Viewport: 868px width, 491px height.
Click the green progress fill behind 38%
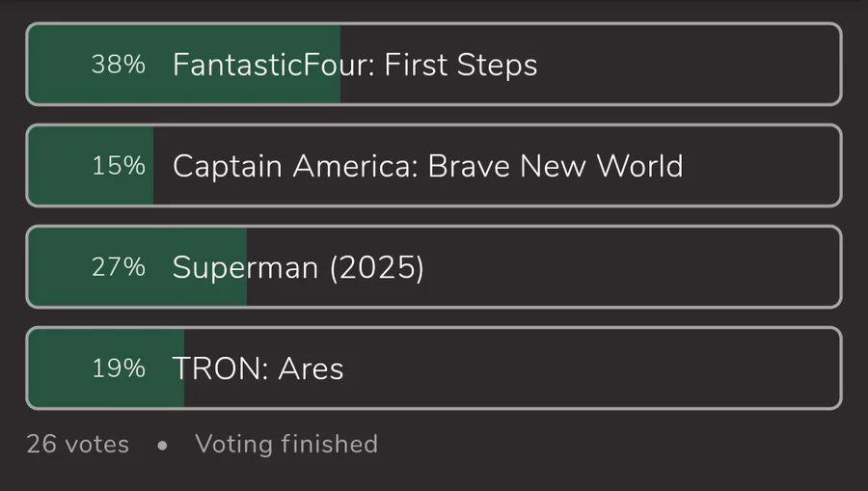click(x=58, y=65)
